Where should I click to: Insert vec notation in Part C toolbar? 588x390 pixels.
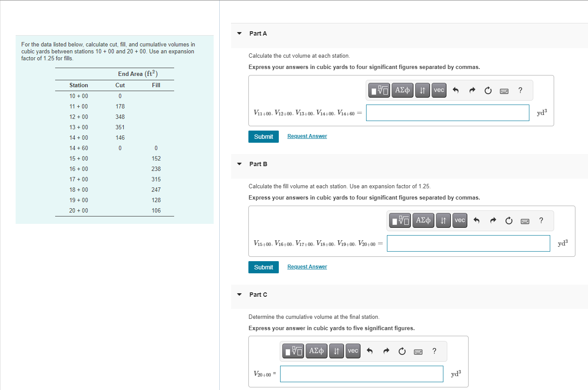pyautogui.click(x=353, y=351)
